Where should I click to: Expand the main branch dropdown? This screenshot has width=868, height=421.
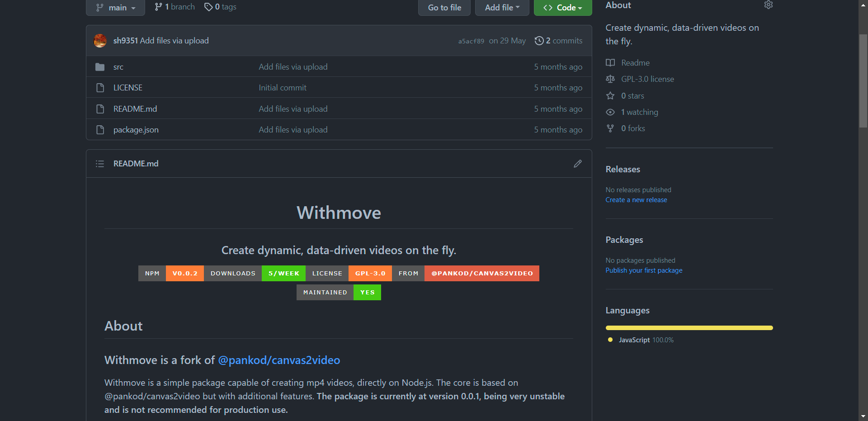[x=116, y=8]
